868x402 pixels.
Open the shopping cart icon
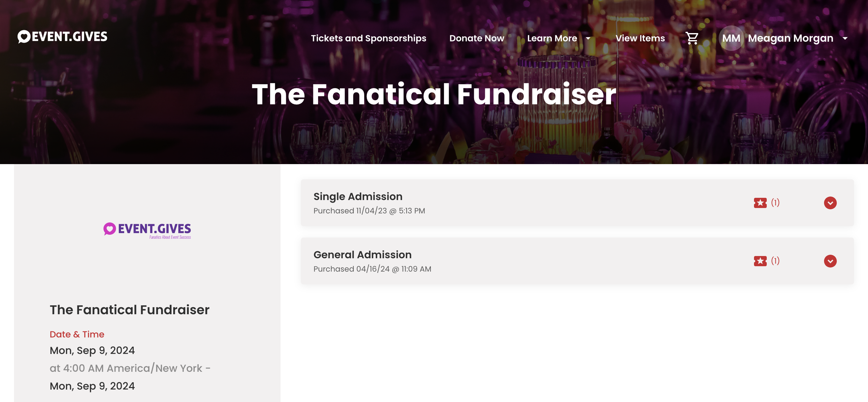692,38
